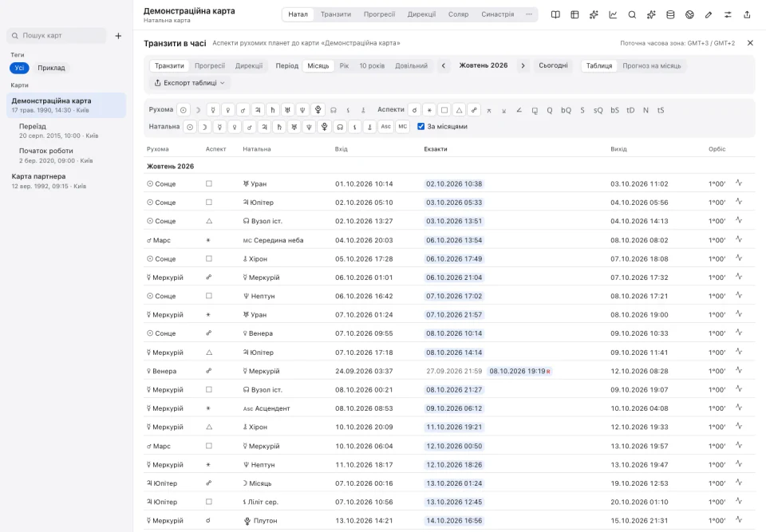Open graph icon for Сонце – Уран row
The width and height of the screenshot is (766, 532).
(739, 183)
